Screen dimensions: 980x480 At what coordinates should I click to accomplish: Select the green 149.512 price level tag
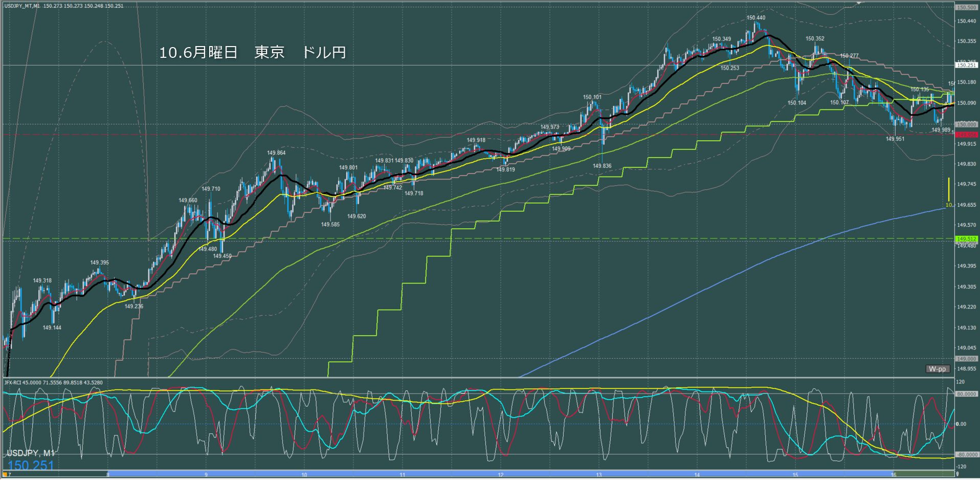pyautogui.click(x=966, y=239)
